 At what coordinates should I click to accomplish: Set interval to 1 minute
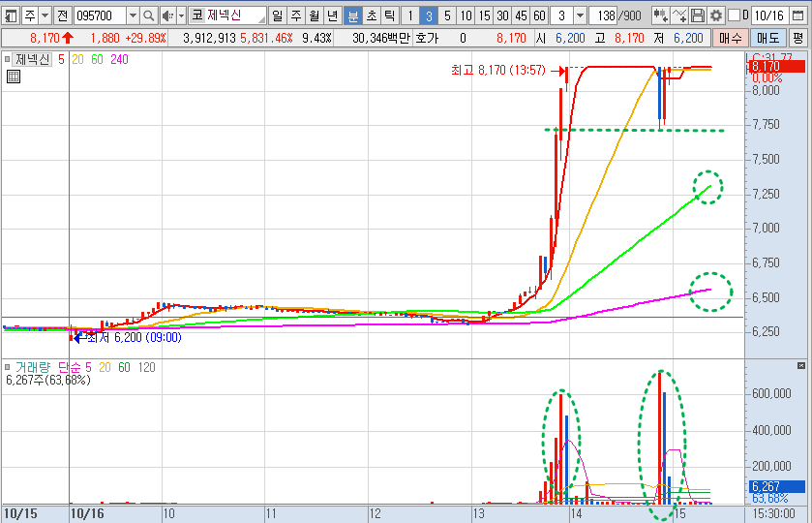[410, 15]
